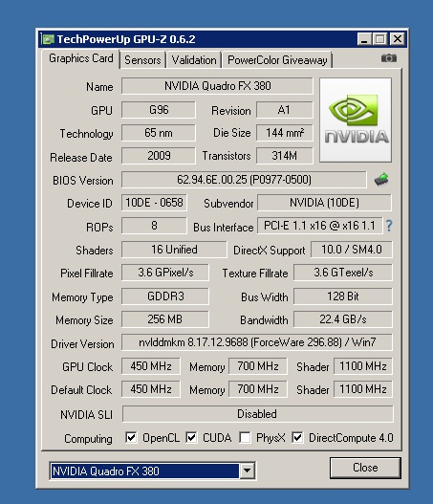Screen dimensions: 433x504
Task: Switch to the Validation tab
Action: 194,60
